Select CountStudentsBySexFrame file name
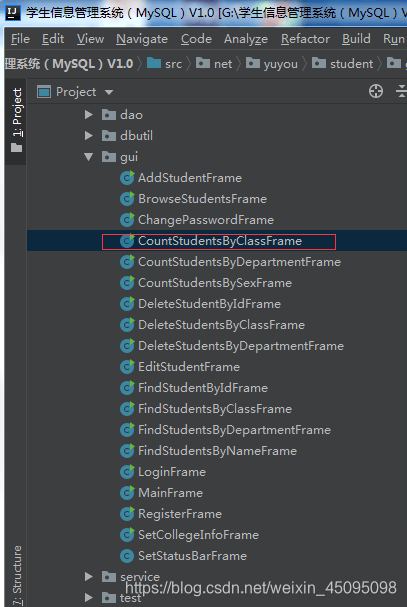Image resolution: width=407 pixels, height=607 pixels. [215, 283]
